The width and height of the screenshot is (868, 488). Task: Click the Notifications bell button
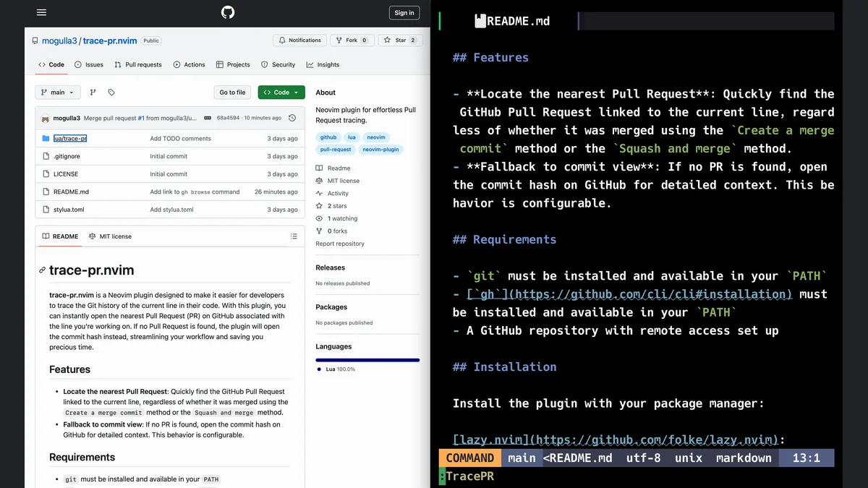[299, 40]
